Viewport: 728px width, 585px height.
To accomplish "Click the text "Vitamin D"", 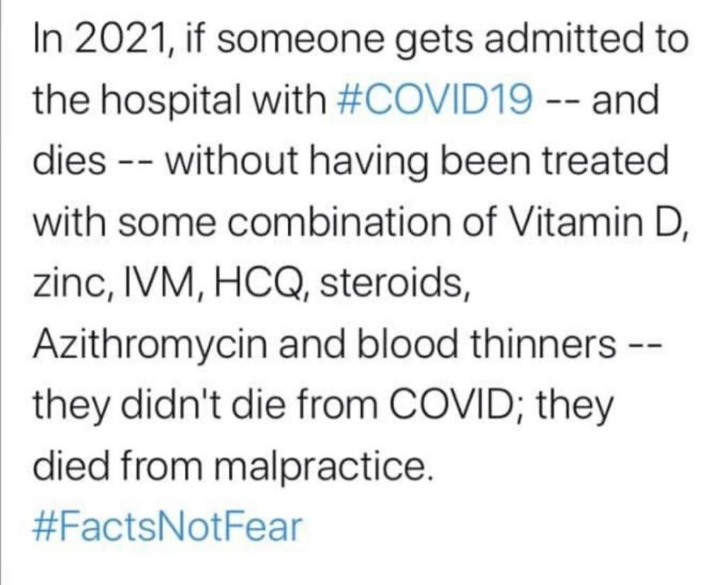I will click(x=596, y=224).
